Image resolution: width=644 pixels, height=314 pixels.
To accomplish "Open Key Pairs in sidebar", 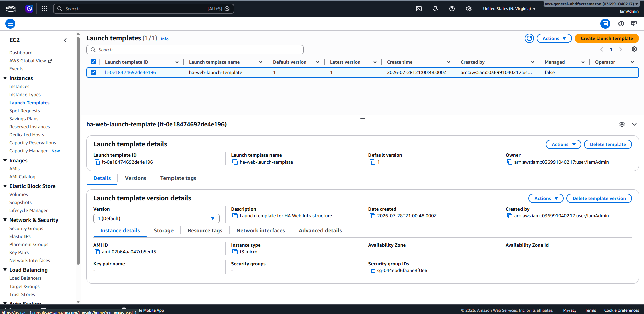I will 19,252.
